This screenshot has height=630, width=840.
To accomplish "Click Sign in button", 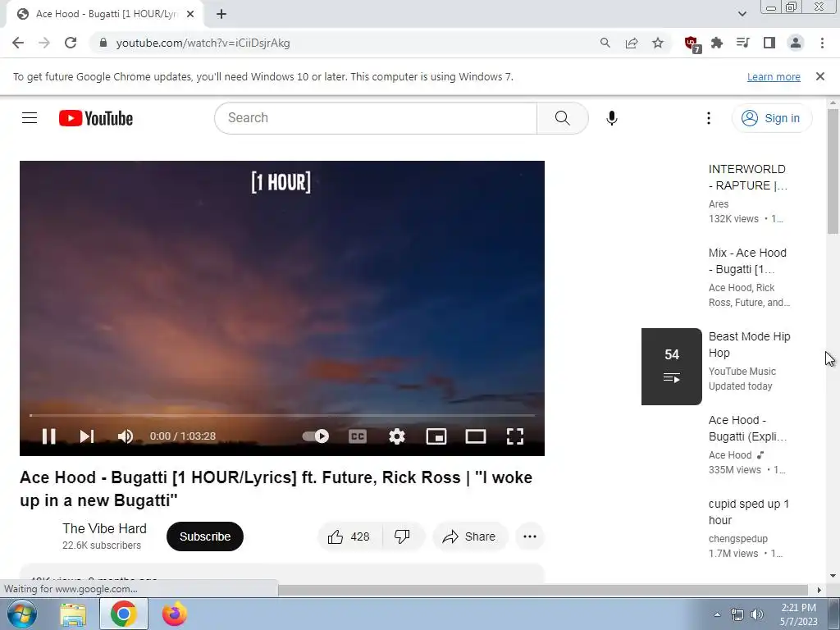I will 771,118.
